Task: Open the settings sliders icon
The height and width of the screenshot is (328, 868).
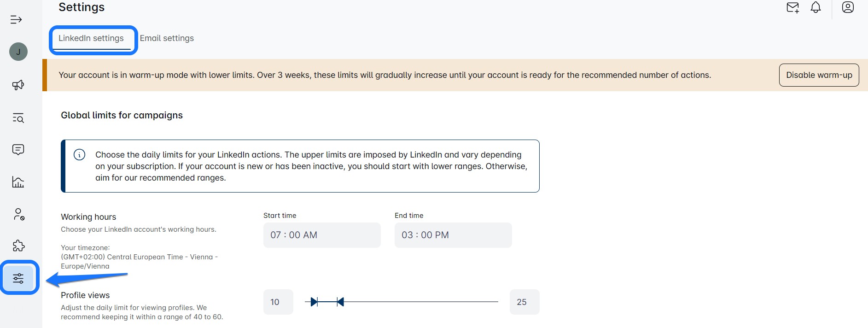Action: 18,278
